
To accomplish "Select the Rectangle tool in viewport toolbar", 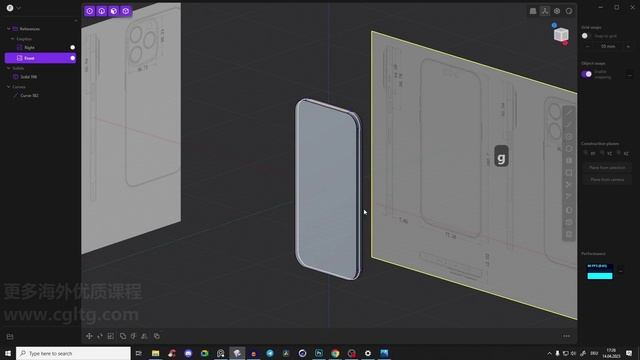I will coord(569,173).
